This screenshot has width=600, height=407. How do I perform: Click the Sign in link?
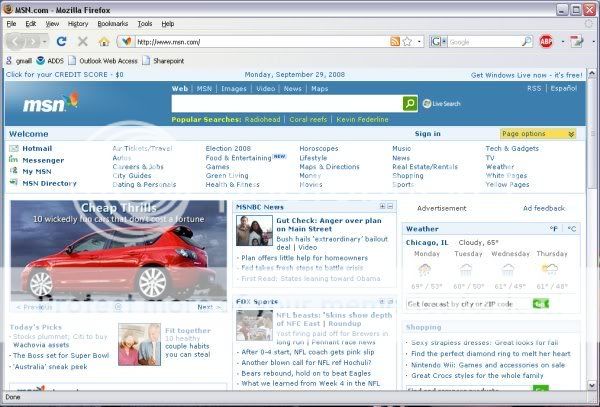[x=427, y=133]
